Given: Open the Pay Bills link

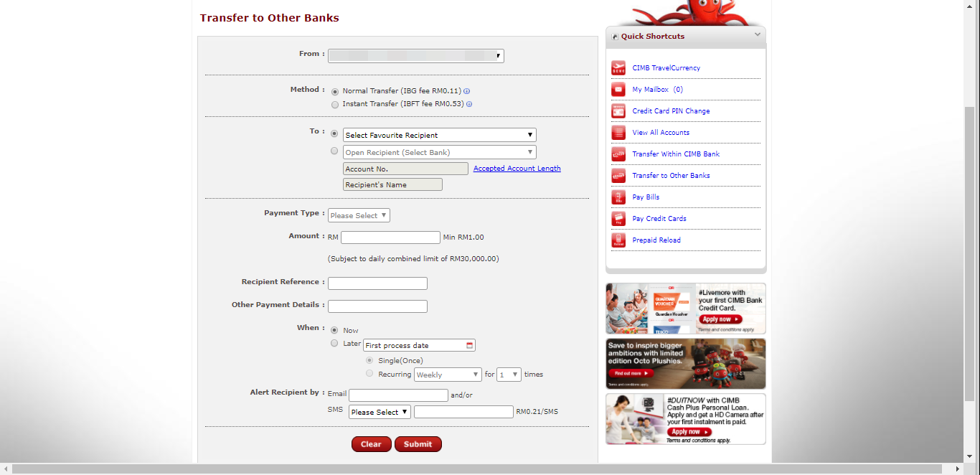Looking at the screenshot, I should (x=646, y=197).
